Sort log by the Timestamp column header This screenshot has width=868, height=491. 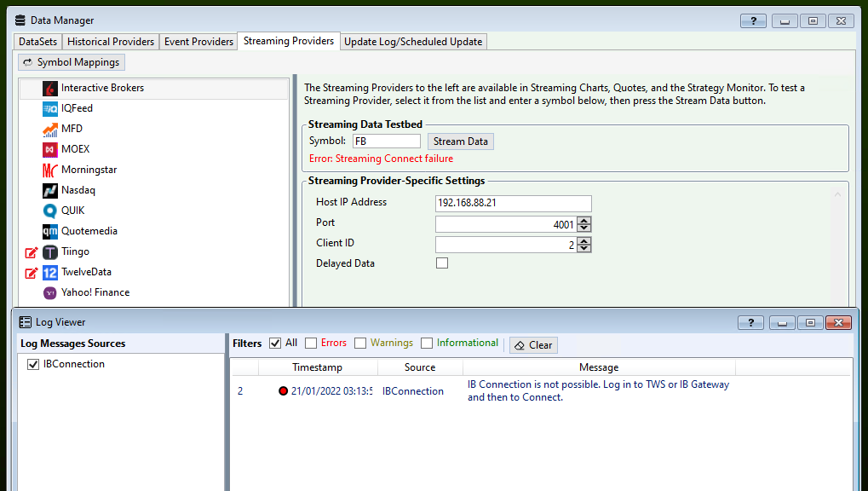[x=318, y=367]
